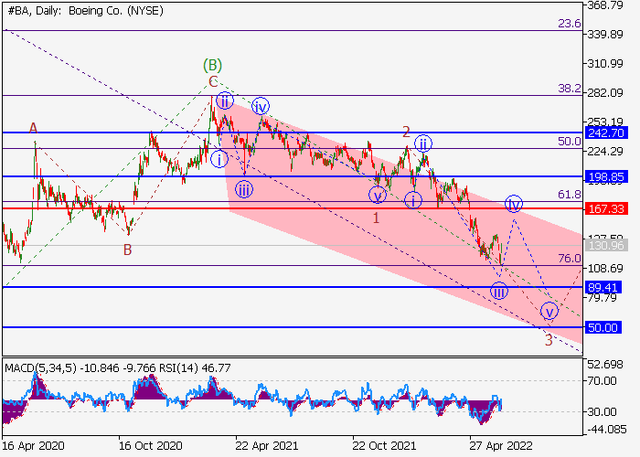Select the brown wave A label
The height and width of the screenshot is (457, 640).
[33, 129]
